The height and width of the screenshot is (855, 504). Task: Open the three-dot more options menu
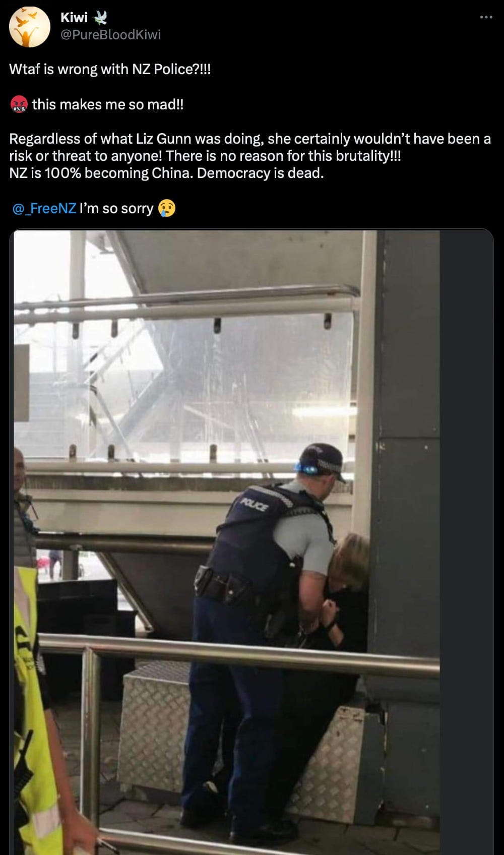tap(486, 18)
